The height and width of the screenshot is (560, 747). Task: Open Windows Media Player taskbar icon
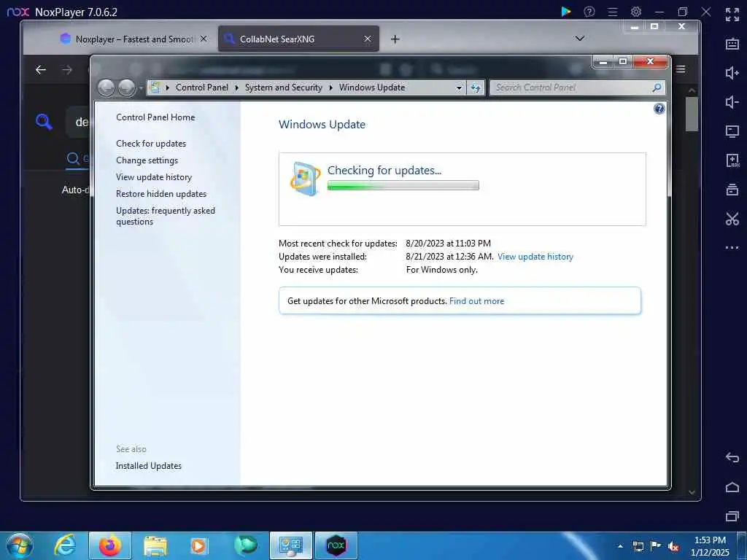198,545
